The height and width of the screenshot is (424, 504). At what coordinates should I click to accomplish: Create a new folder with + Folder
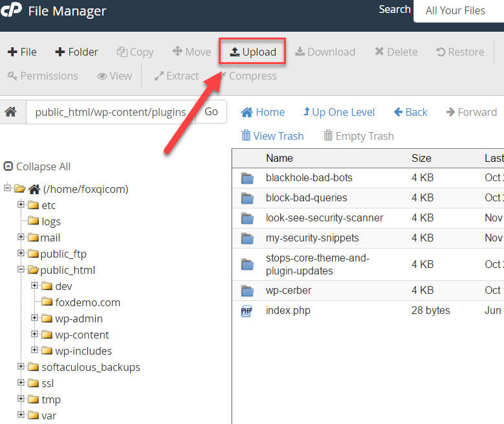[x=76, y=52]
